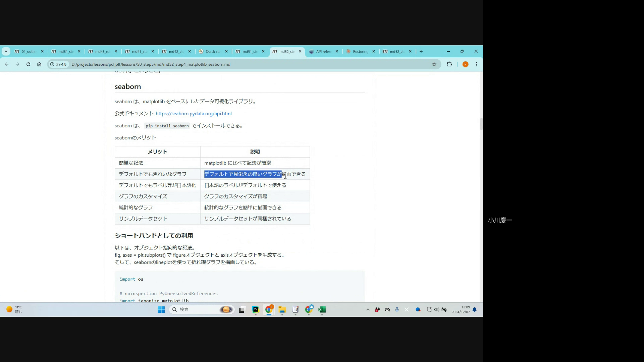Screen dimensions: 644x362
Task: Click the orange profile avatar
Action: (x=465, y=64)
